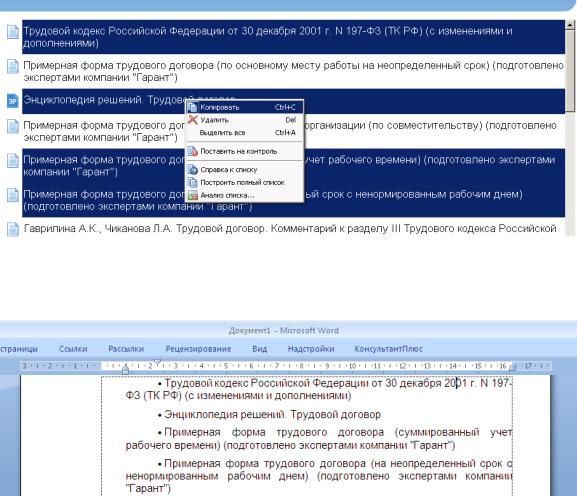
Task: Click the icon beside Анализ списка
Action: pyautogui.click(x=193, y=195)
